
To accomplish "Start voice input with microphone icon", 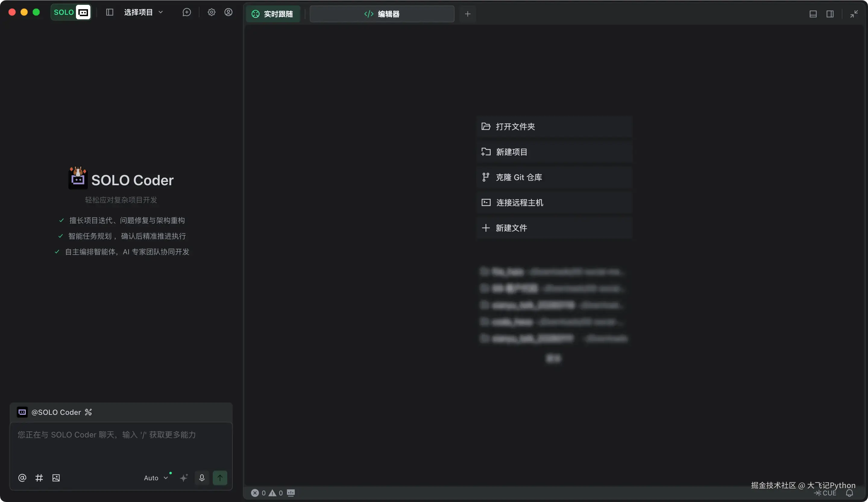I will click(x=202, y=478).
